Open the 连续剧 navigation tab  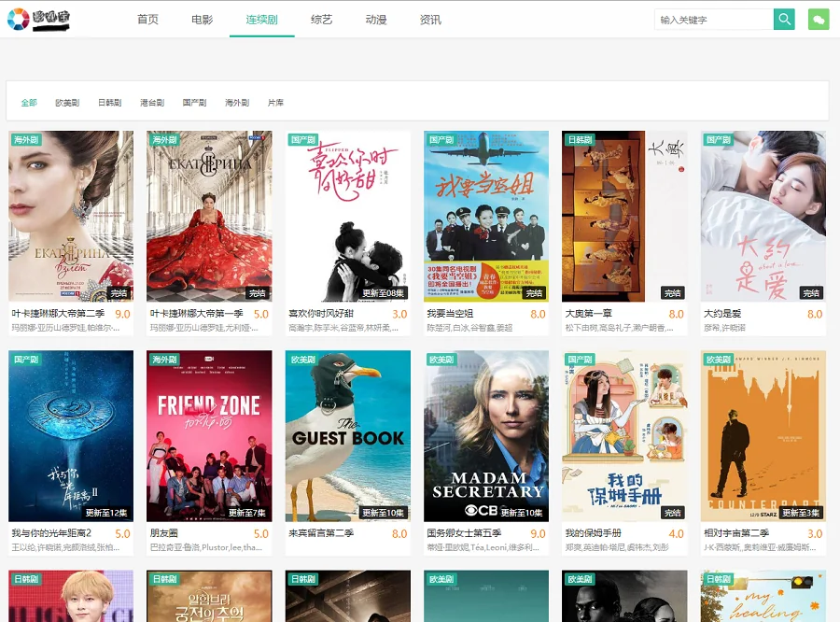pos(261,20)
